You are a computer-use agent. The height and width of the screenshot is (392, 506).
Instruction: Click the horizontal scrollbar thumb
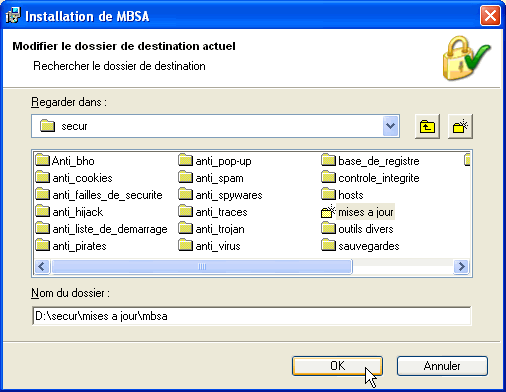(x=202, y=266)
